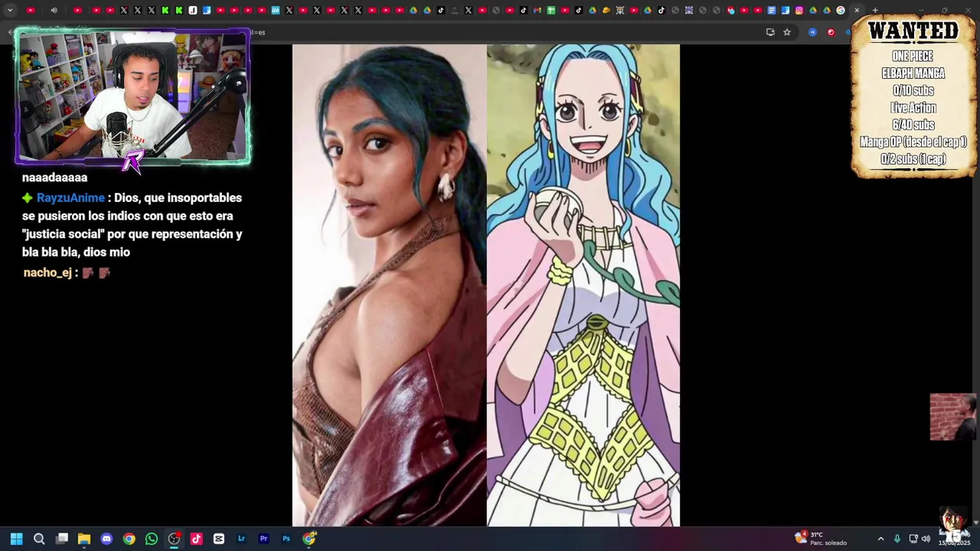The height and width of the screenshot is (551, 980).
Task: Open a new browser tab
Action: click(x=874, y=10)
